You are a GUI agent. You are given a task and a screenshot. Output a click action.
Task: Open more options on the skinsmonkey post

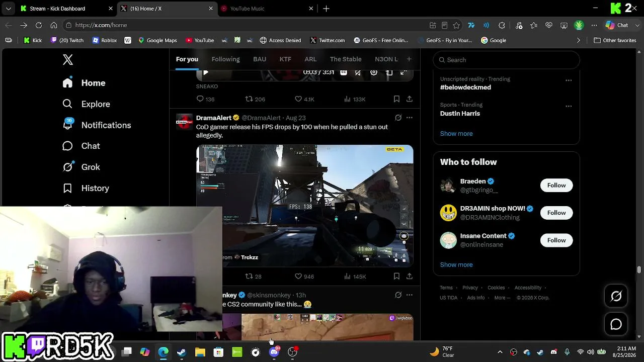pos(410,295)
